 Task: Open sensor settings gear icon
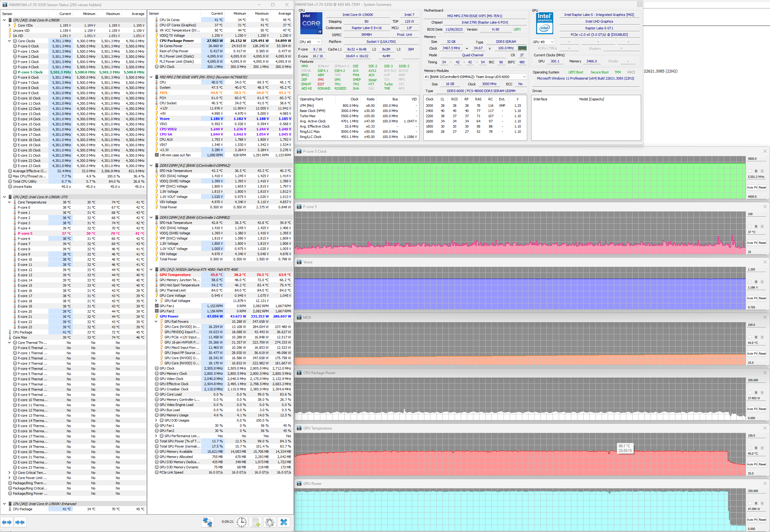coord(269,522)
